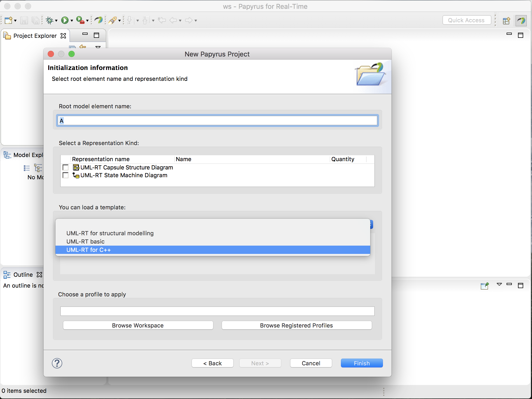Select the empty template dropdown entry
This screenshot has height=399, width=532.
213,225
